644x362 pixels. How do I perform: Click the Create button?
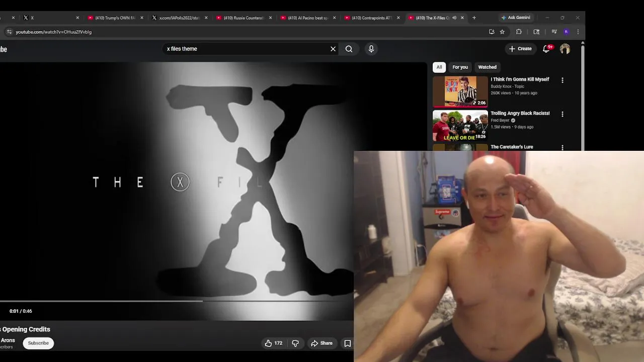pyautogui.click(x=520, y=49)
